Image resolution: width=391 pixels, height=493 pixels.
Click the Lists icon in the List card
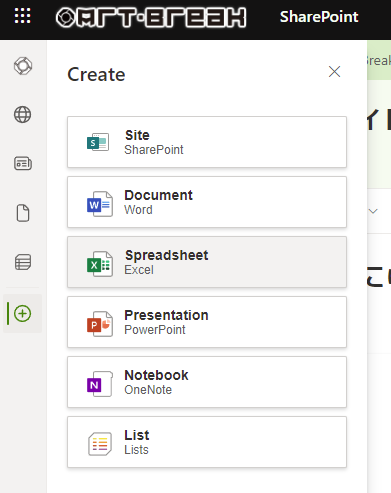click(100, 444)
